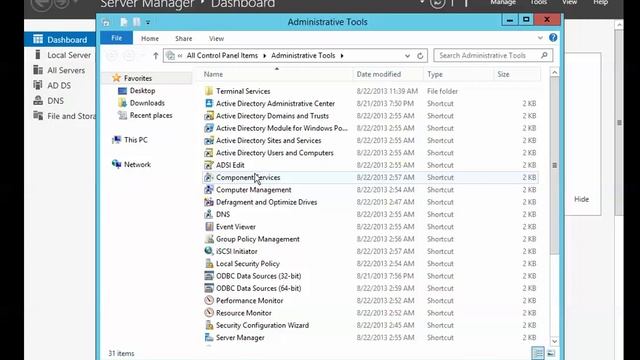Select the Security Configuration Wizard icon
This screenshot has height=360, width=640.
(x=209, y=325)
